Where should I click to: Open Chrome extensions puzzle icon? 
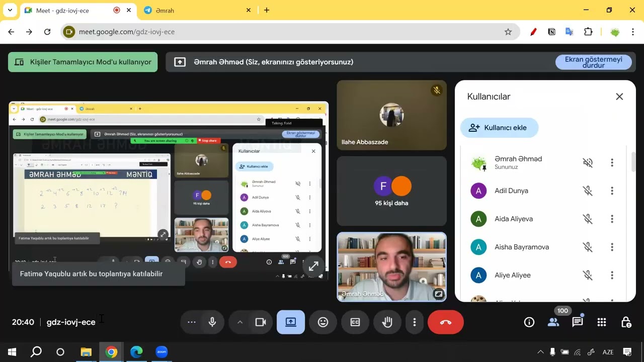pyautogui.click(x=588, y=32)
